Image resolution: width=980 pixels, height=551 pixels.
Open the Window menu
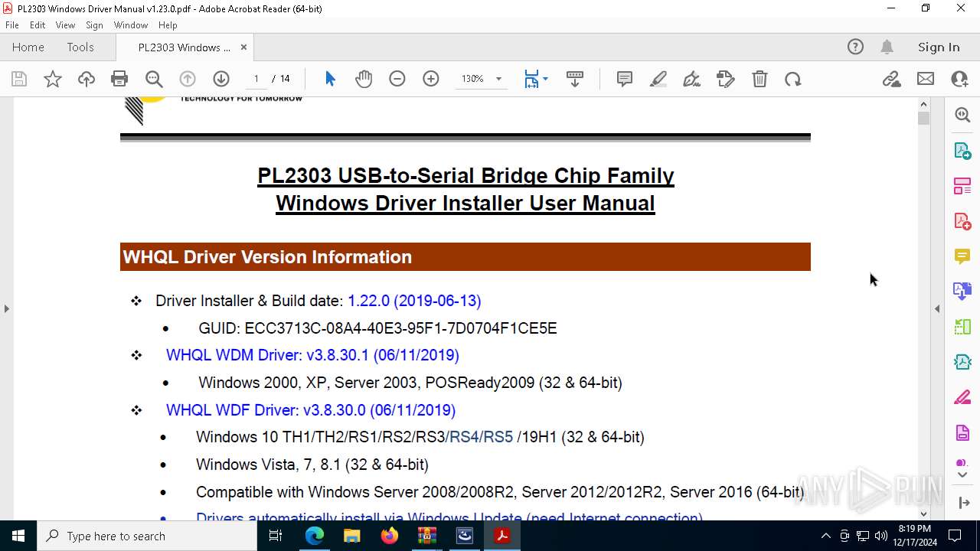(131, 25)
